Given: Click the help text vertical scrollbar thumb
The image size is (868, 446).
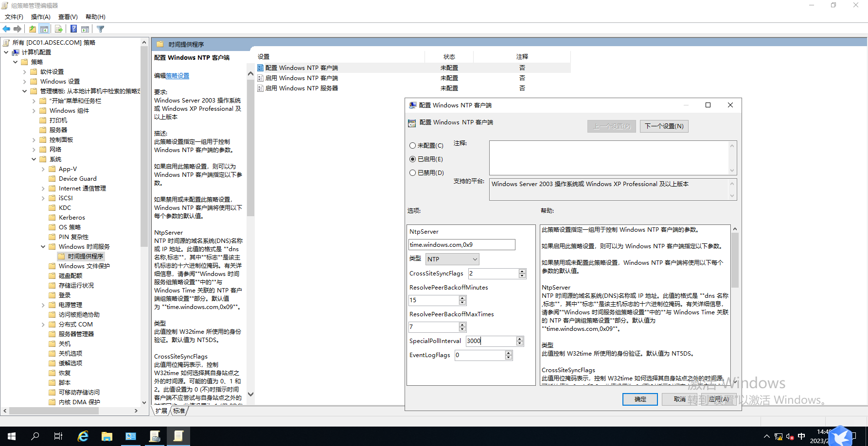Looking at the screenshot, I should click(735, 260).
